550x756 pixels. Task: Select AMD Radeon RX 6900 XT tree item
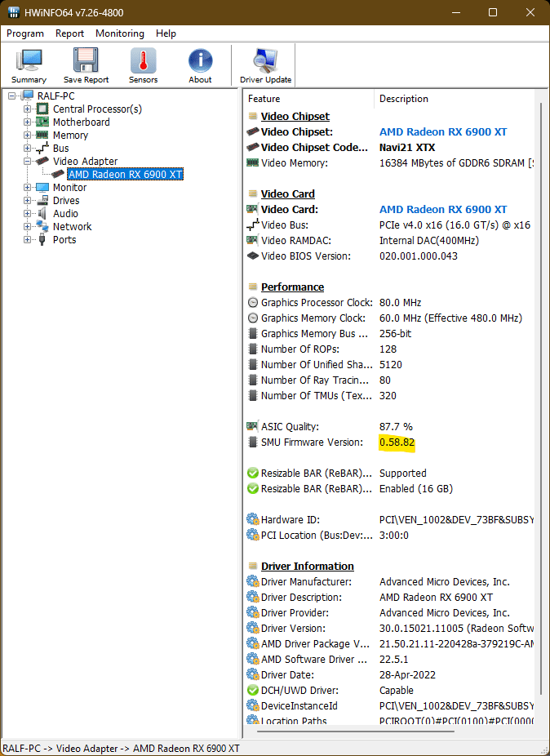126,174
